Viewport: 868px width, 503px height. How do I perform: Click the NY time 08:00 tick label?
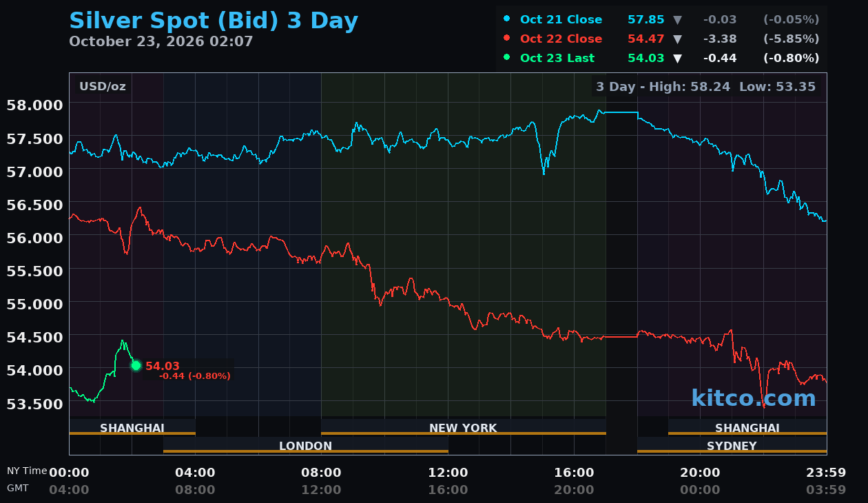[x=321, y=473]
